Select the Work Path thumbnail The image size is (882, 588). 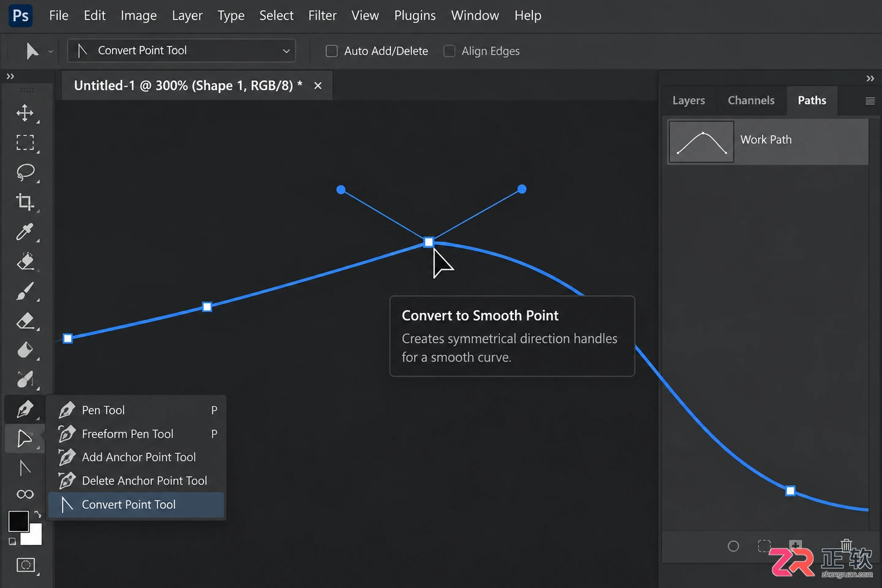(701, 141)
